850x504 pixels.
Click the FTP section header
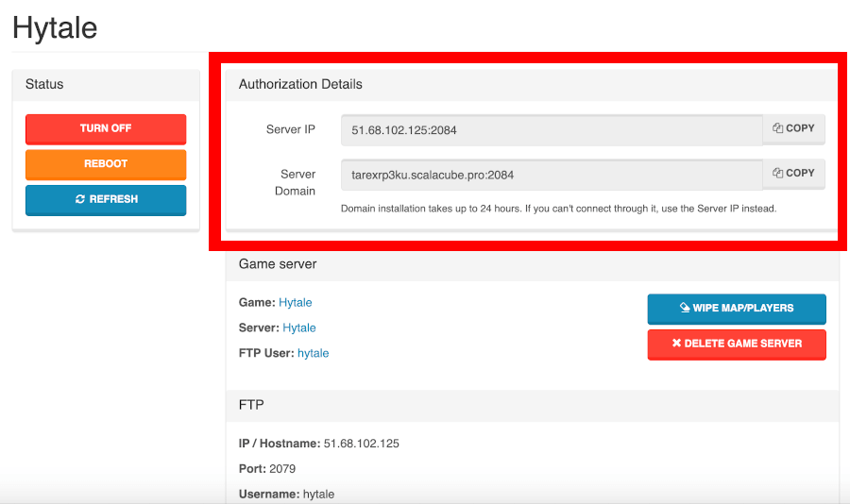point(251,405)
